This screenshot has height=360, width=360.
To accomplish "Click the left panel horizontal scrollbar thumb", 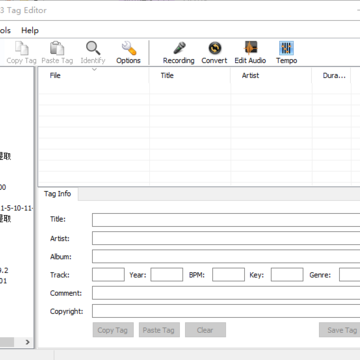I will click(x=7, y=342).
